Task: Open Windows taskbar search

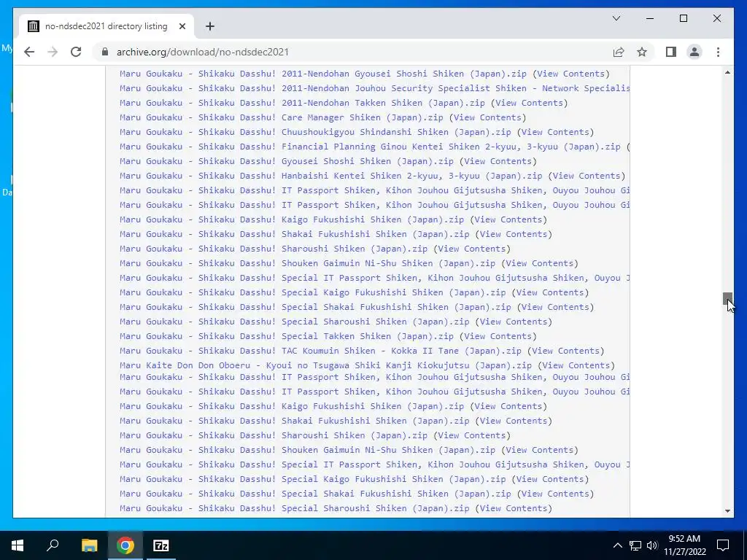Action: tap(53, 545)
